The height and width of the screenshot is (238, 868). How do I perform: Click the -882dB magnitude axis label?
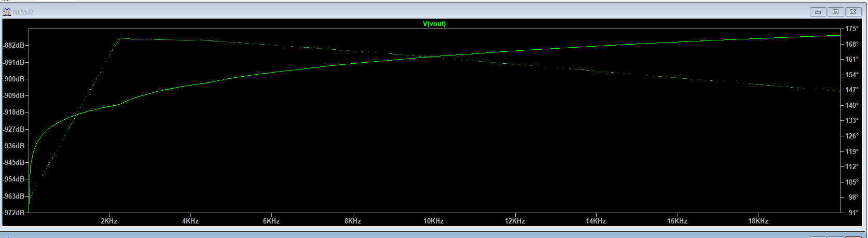(x=14, y=46)
